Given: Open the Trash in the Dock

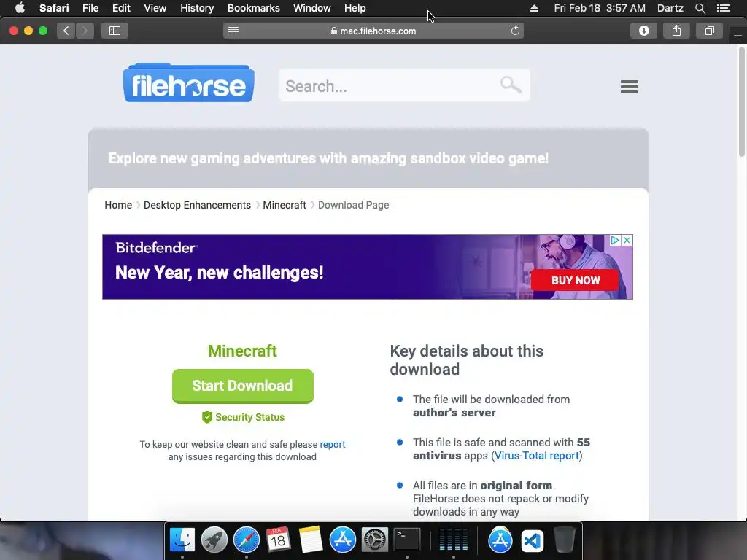Looking at the screenshot, I should click(x=565, y=540).
